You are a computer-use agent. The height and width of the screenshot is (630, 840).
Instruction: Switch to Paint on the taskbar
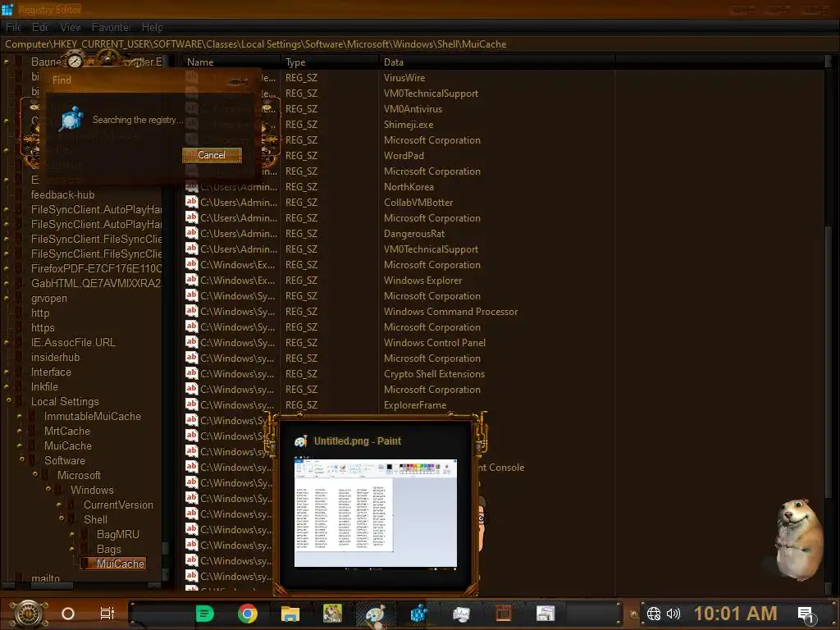375,614
